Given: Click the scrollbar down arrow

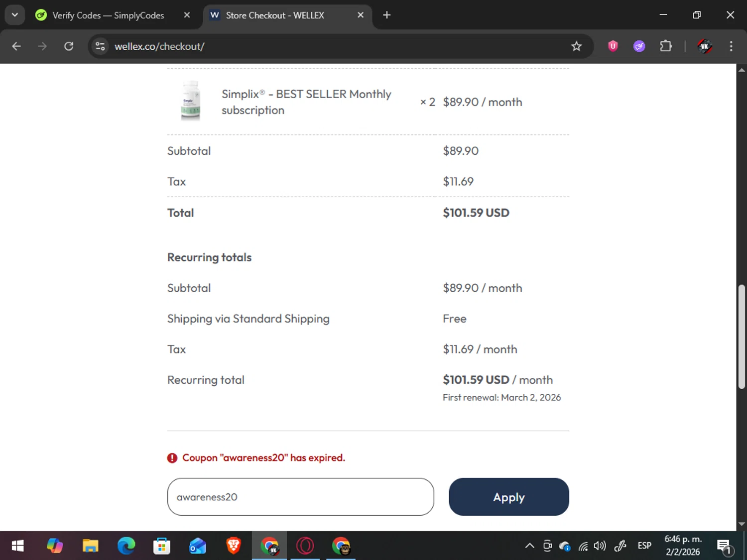Looking at the screenshot, I should [742, 524].
